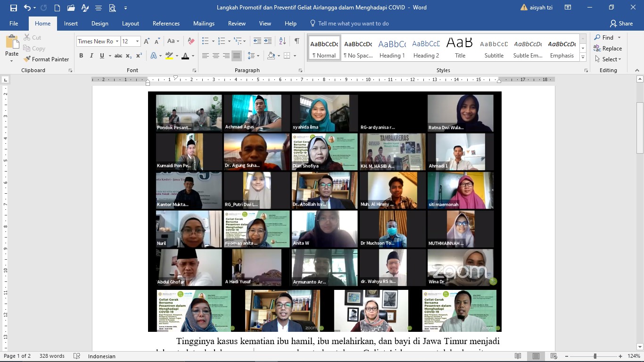This screenshot has width=644, height=362.
Task: Switch to Read Mode view in status bar
Action: pyautogui.click(x=518, y=356)
